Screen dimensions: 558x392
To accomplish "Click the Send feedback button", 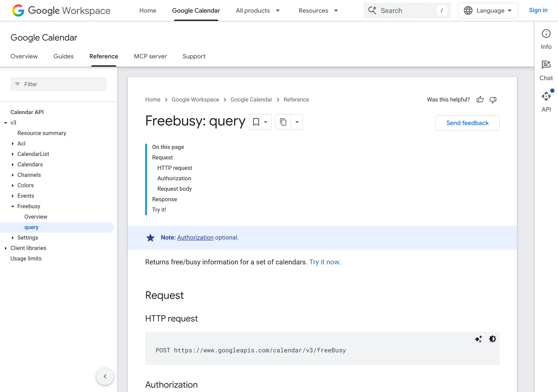I will click(467, 123).
